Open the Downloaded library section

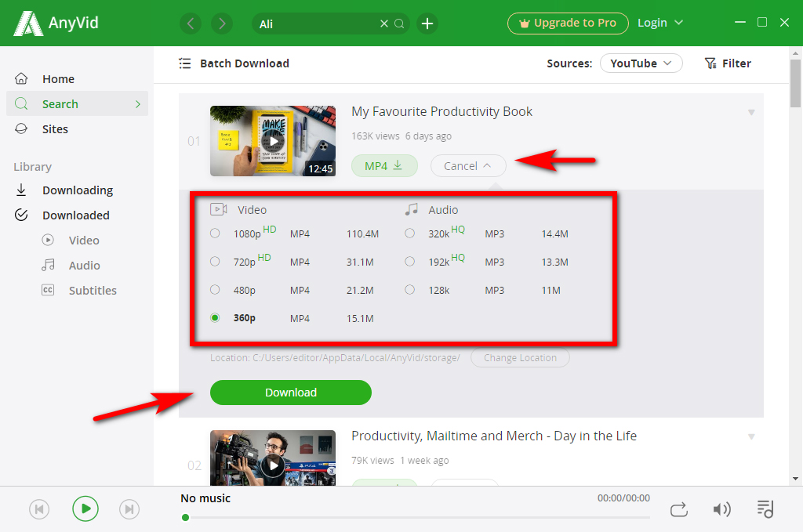77,215
